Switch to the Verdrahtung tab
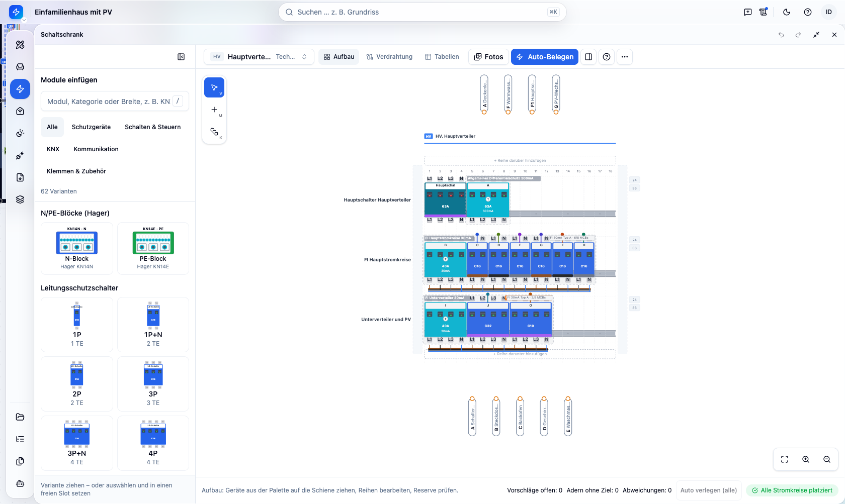Screen dimensions: 845x504 click(389, 57)
